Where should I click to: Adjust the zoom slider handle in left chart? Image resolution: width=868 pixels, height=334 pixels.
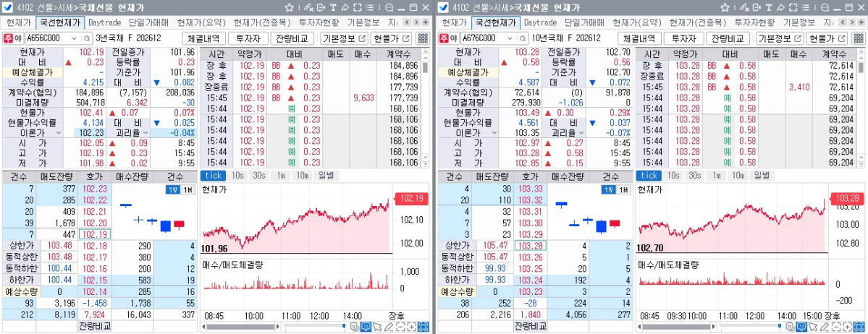(x=344, y=327)
